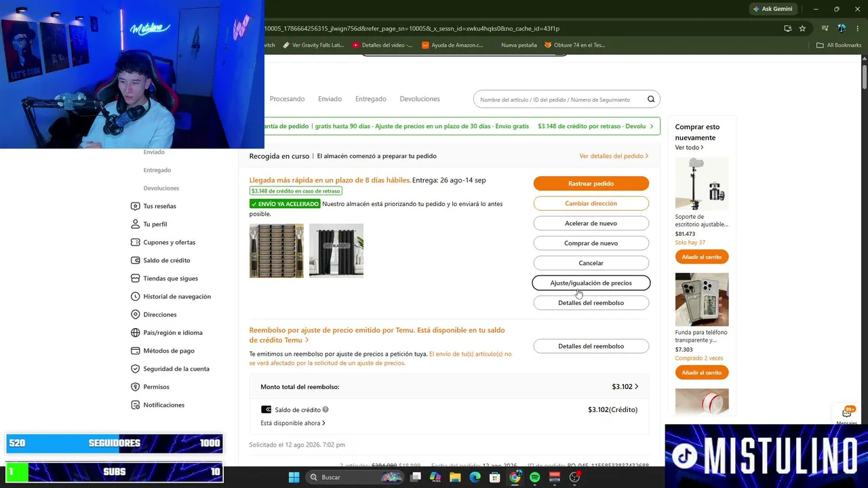868x488 pixels.
Task: Open the gold curtain tieback product thumbnail
Action: 277,251
